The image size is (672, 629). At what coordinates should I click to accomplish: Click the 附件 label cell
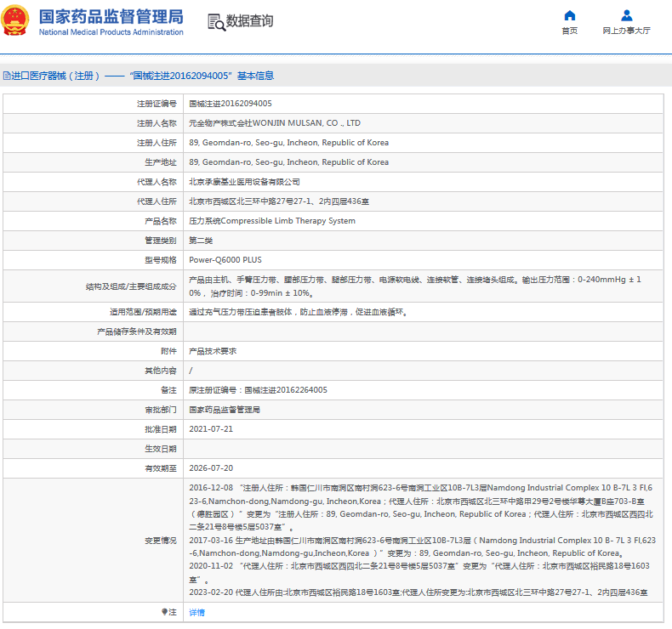[x=93, y=351]
